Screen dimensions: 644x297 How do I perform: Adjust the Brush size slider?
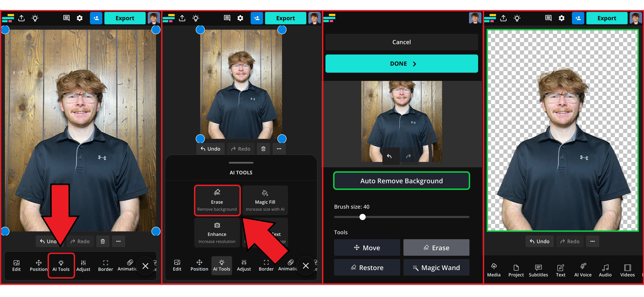363,217
